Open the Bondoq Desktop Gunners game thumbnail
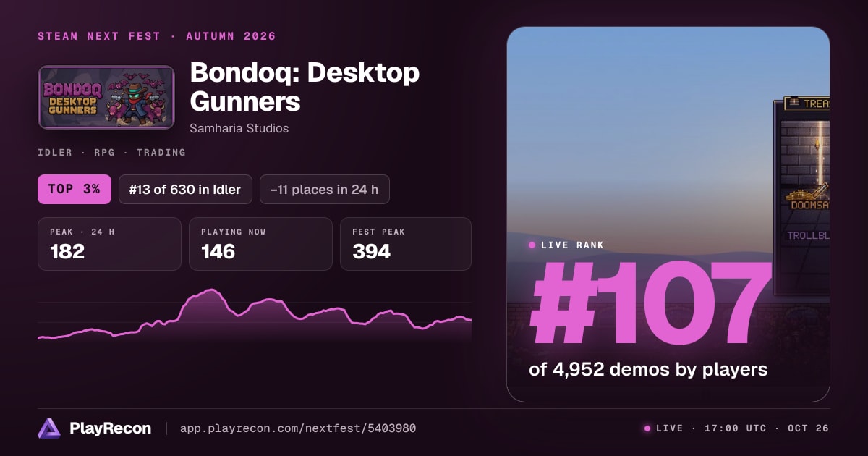The width and height of the screenshot is (868, 456). tap(106, 98)
